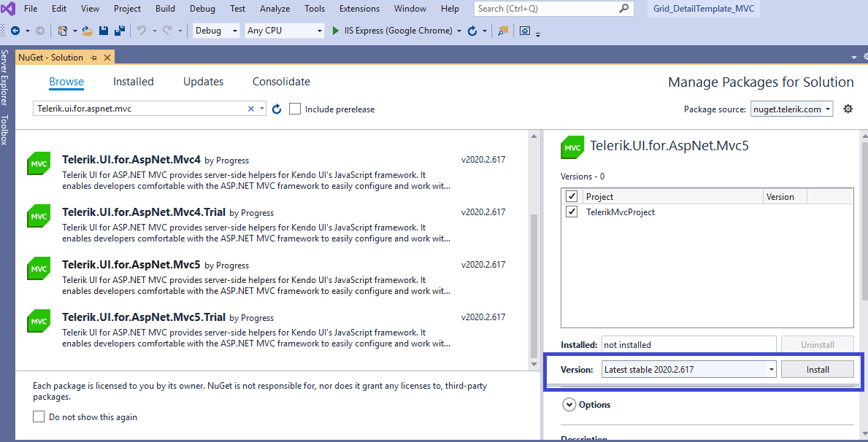Click the Redo toolbar icon
Image resolution: width=868 pixels, height=442 pixels.
click(167, 31)
